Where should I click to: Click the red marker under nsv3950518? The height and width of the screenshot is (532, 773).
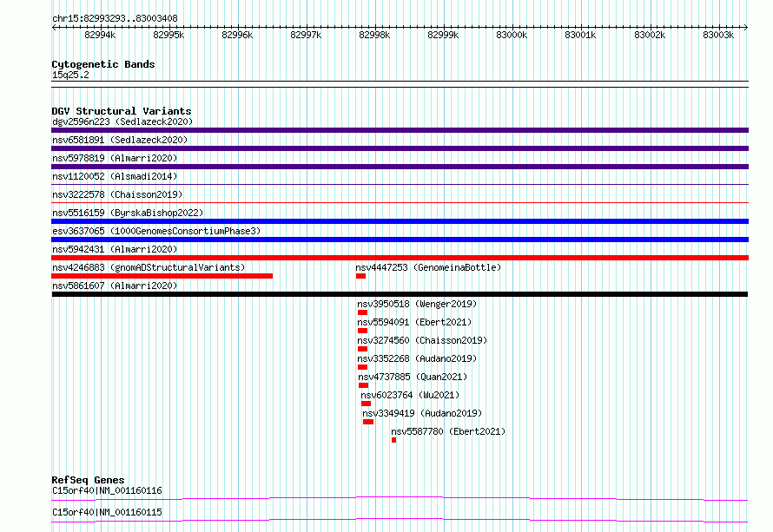[x=362, y=312]
